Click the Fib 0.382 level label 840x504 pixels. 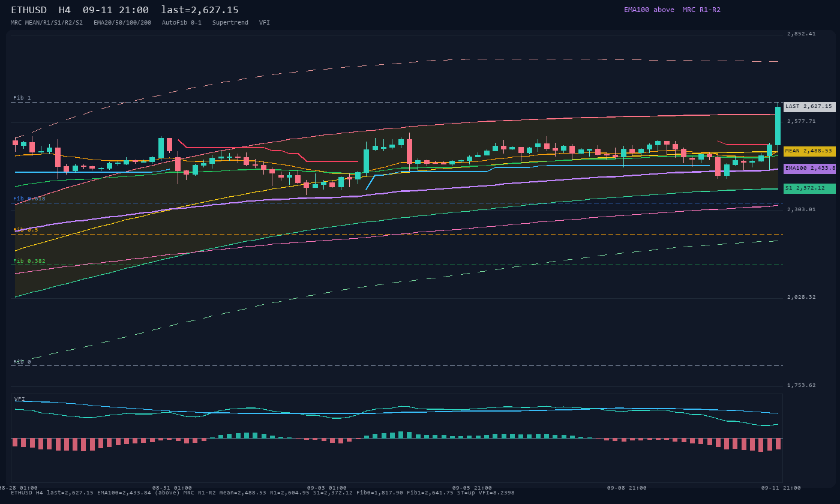[x=29, y=261]
